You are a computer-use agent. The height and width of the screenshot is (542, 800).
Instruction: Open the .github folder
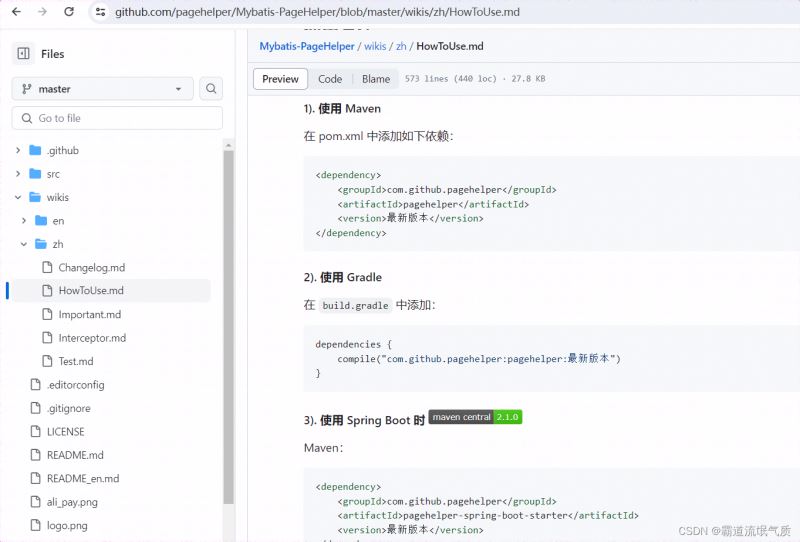tap(63, 151)
